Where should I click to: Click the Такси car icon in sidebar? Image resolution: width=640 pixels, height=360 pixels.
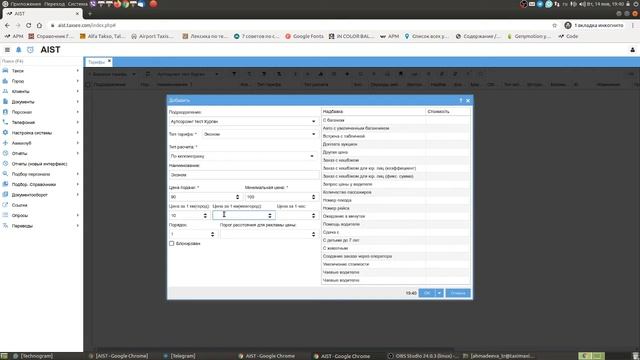(5, 71)
